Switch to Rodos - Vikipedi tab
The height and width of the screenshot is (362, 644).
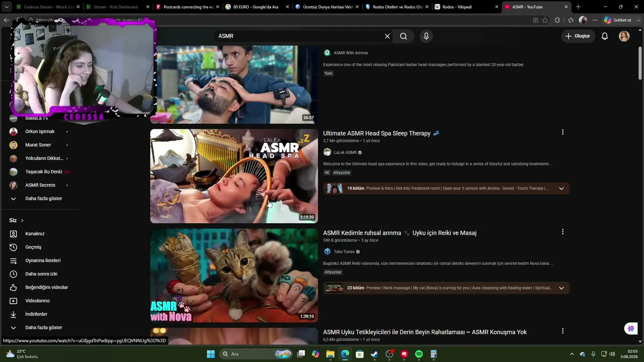point(466,7)
